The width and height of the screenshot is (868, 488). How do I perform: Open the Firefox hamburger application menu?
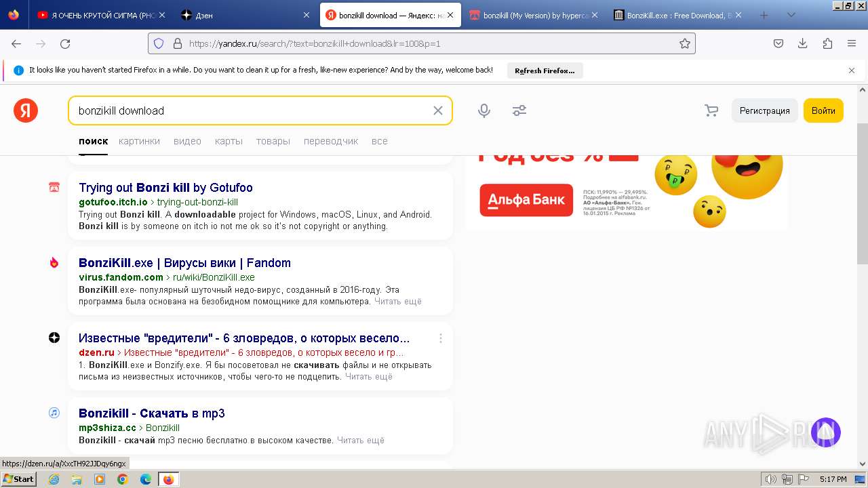[852, 43]
